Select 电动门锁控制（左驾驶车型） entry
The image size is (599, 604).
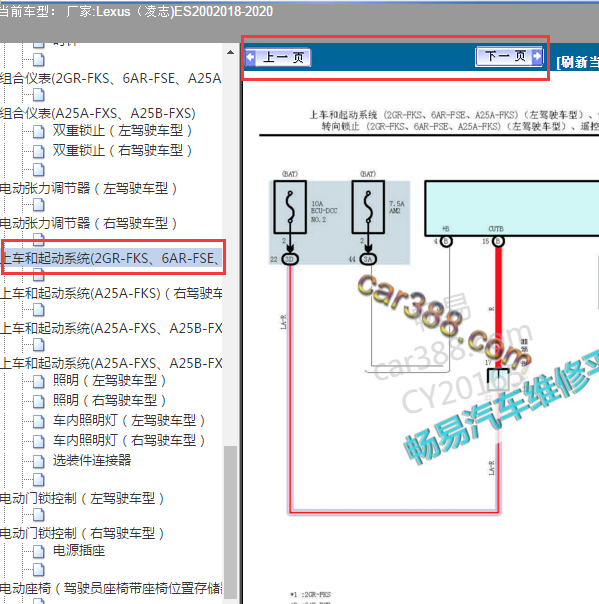pos(82,498)
